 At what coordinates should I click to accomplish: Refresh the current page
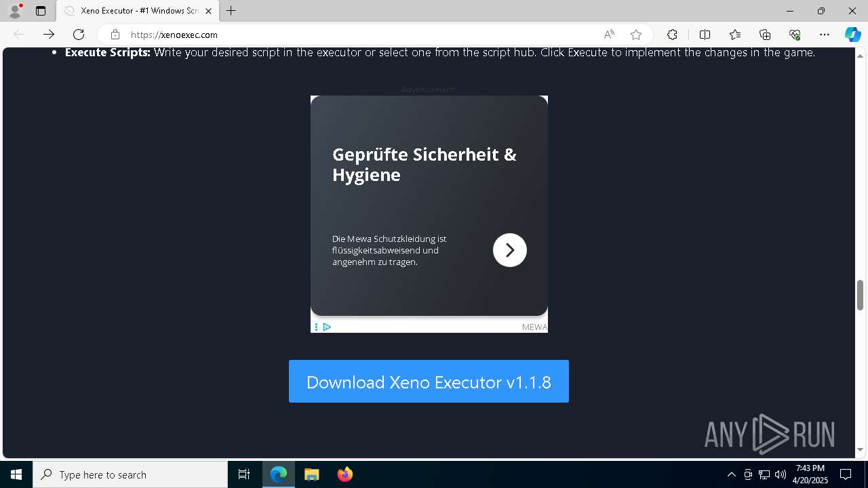pos(79,35)
